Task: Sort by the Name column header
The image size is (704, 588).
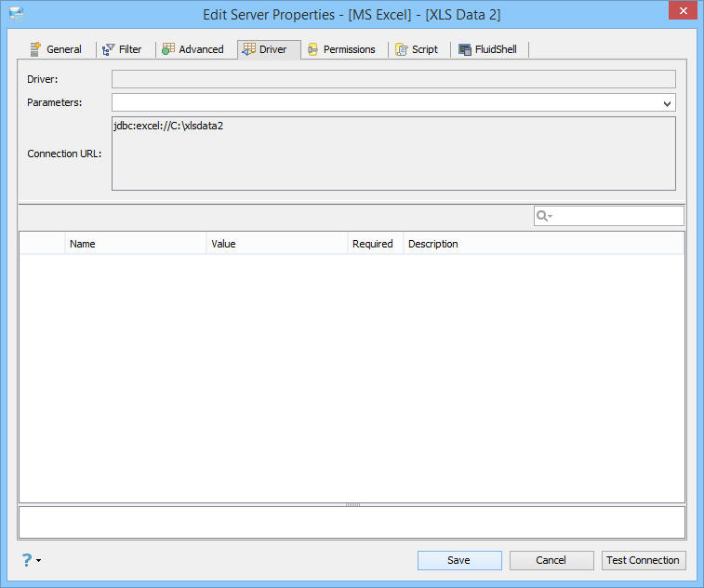Action: tap(136, 244)
